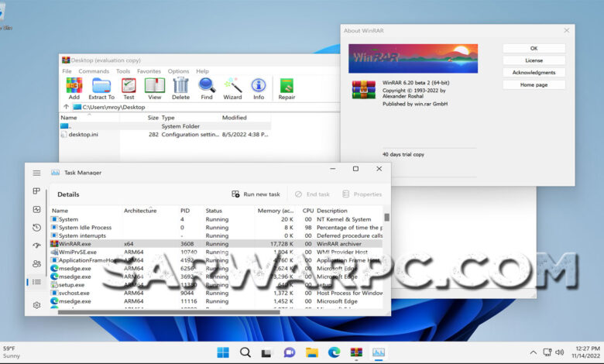
Task: Open Task Manager hamburger navigation menu
Action: (36, 173)
